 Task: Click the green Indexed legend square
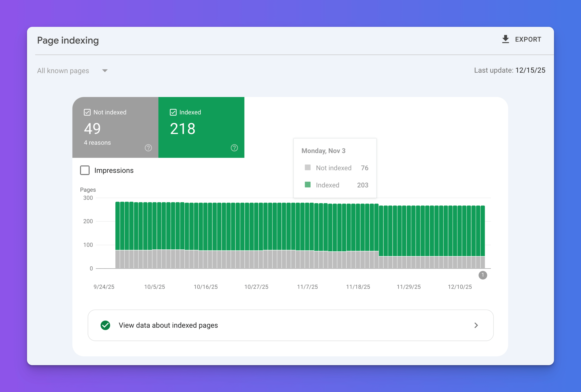[308, 185]
